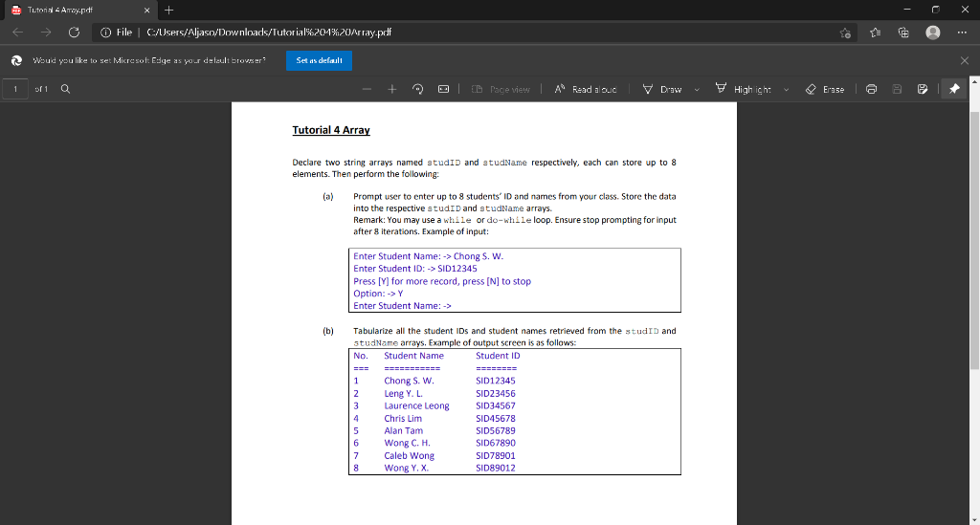
Task: Click scrollbar down arrow
Action: 974,519
